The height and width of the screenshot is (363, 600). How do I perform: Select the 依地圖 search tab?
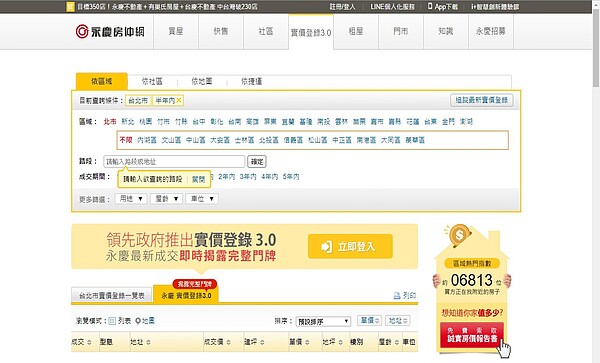[x=202, y=81]
